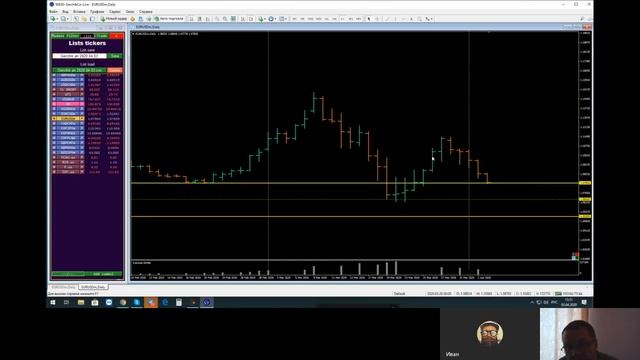Open the Вид menu
Screen dimensions: 640x360
tap(65, 12)
